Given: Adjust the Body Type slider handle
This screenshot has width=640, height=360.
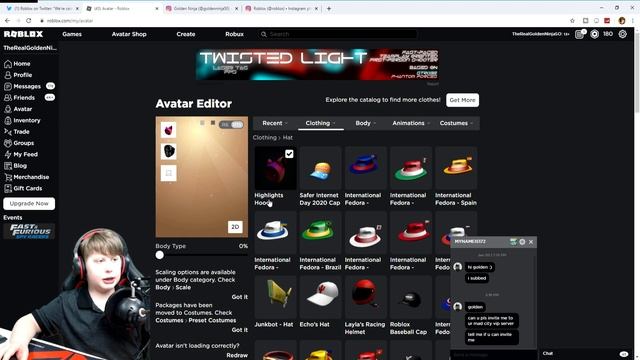Looking at the screenshot, I should (x=160, y=255).
